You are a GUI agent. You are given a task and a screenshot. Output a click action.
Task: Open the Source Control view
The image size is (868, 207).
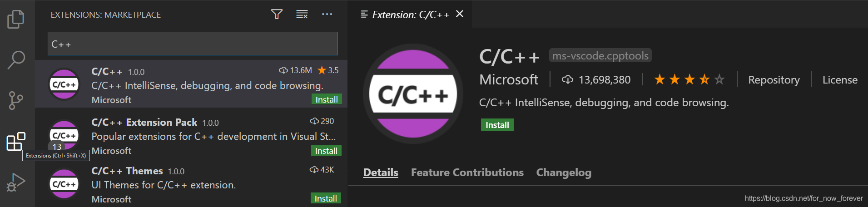pos(16,100)
